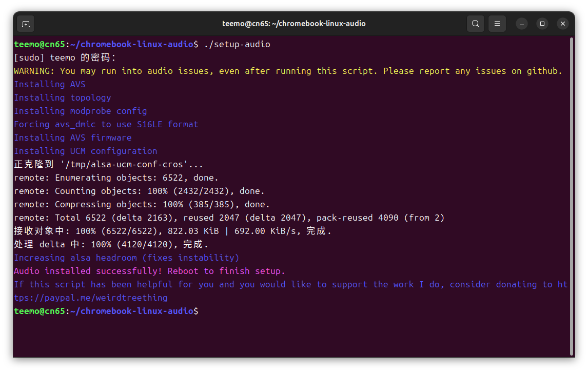Click 'remote: Total 6522' line

pyautogui.click(x=229, y=218)
